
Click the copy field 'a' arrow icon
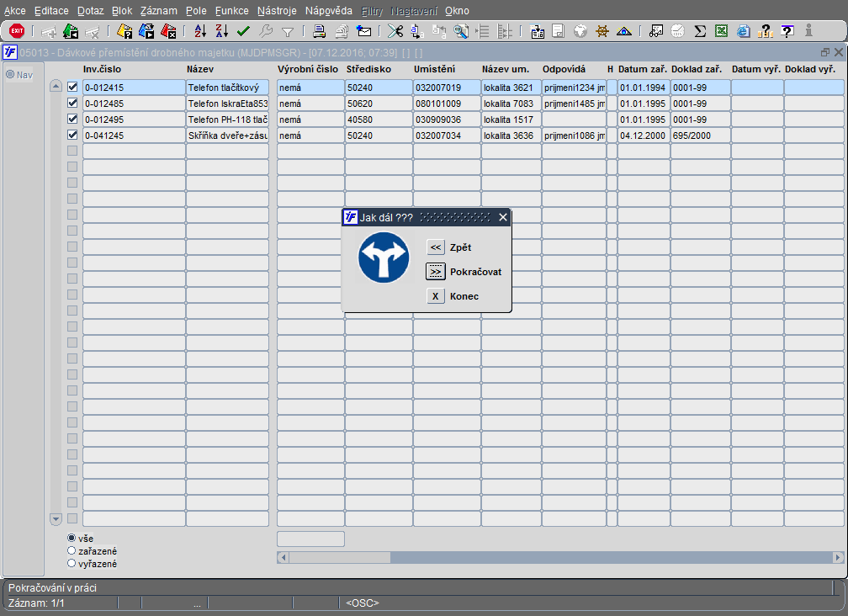tap(417, 31)
